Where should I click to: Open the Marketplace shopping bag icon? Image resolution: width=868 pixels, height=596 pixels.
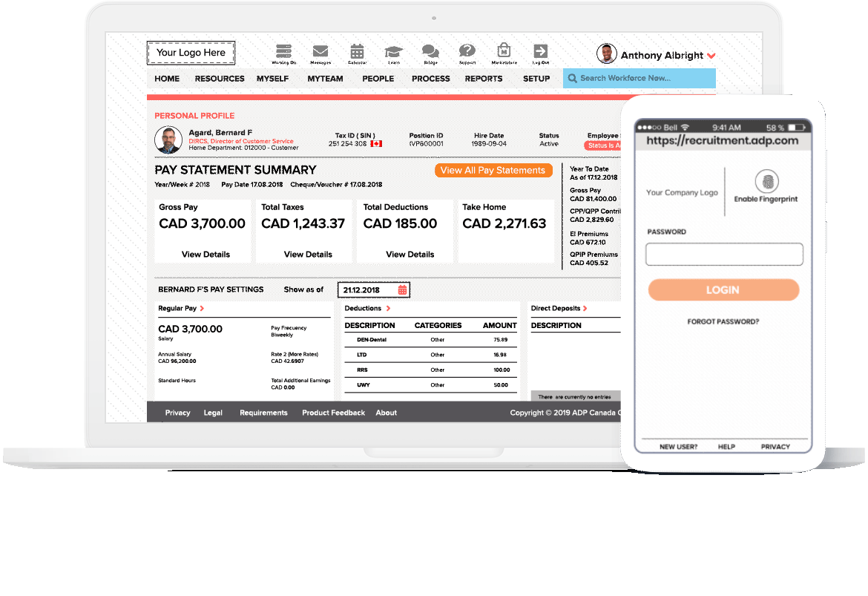(x=504, y=51)
